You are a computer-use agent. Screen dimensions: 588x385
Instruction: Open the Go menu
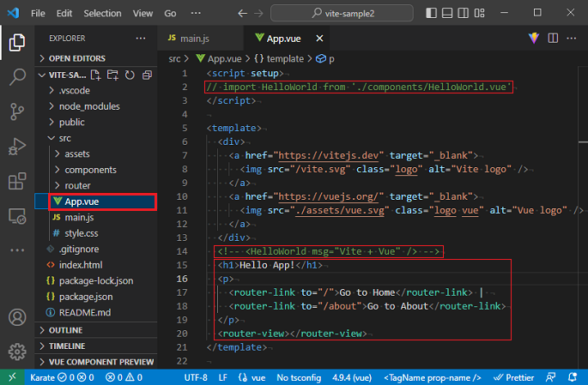coord(170,14)
